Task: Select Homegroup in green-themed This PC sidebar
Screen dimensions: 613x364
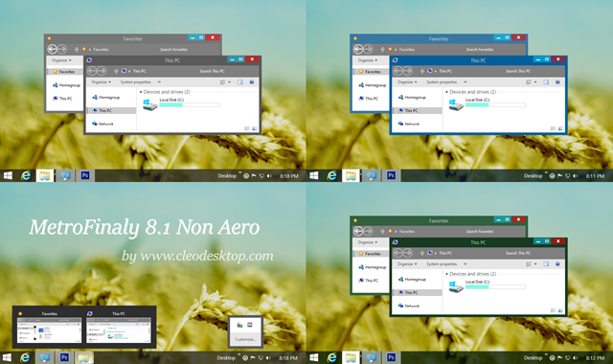Action: [x=412, y=279]
